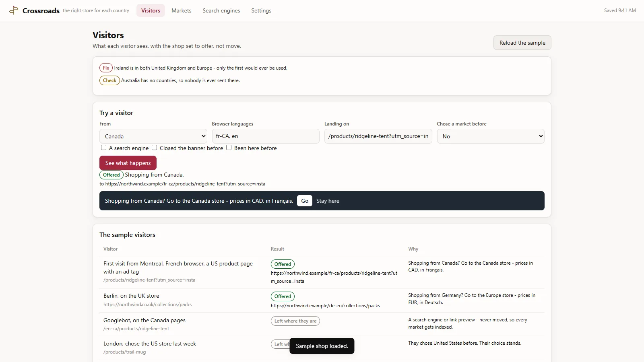Click the /products/trail-mug path text
Screen dimensions: 644x362
point(125,352)
